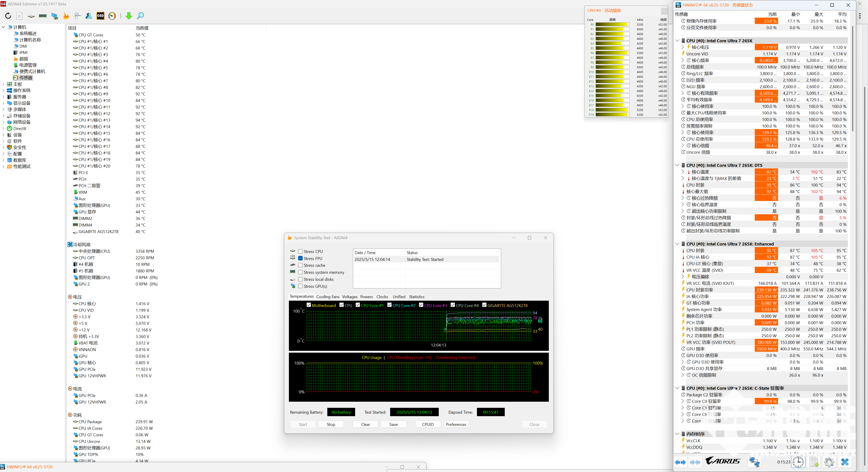Image resolution: width=868 pixels, height=472 pixels.
Task: Uncheck the Stress FPU checkbox
Action: click(x=300, y=258)
